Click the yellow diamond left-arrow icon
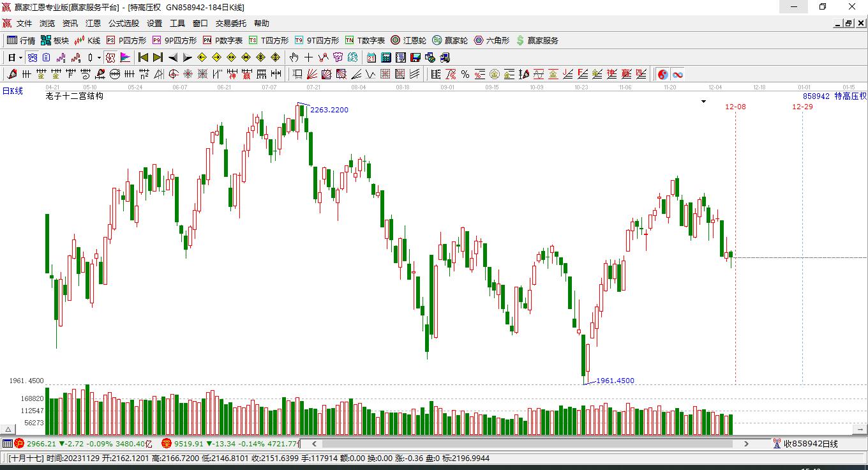868x470 pixels. click(x=202, y=57)
